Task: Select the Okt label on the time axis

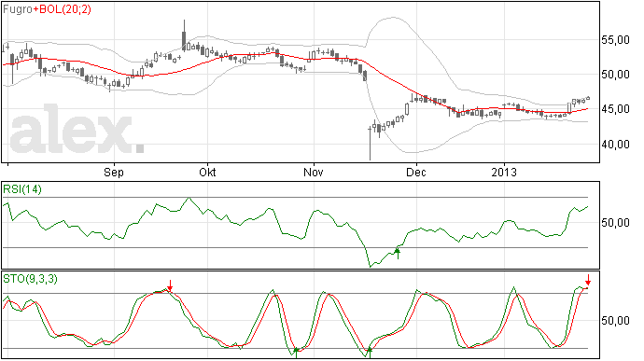Action: tap(207, 172)
